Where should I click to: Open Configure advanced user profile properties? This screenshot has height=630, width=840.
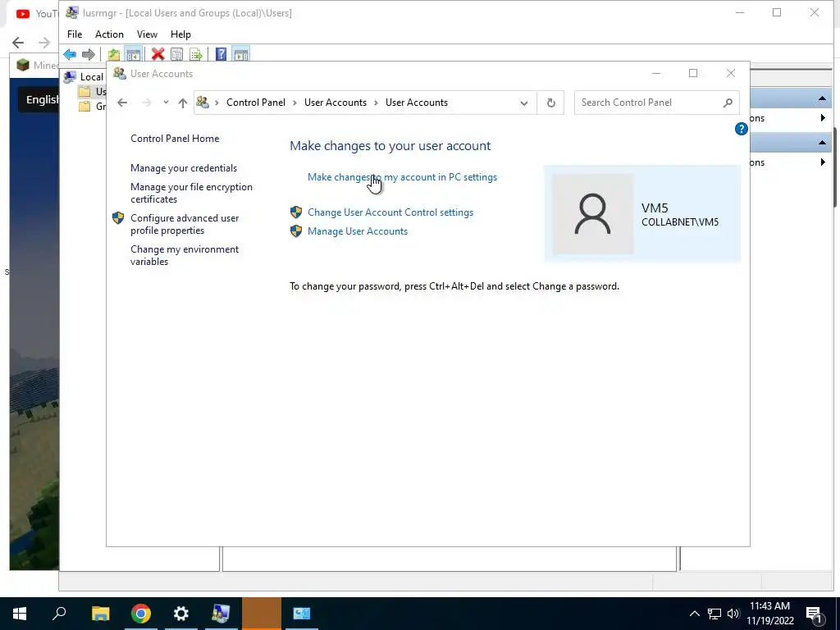click(185, 224)
